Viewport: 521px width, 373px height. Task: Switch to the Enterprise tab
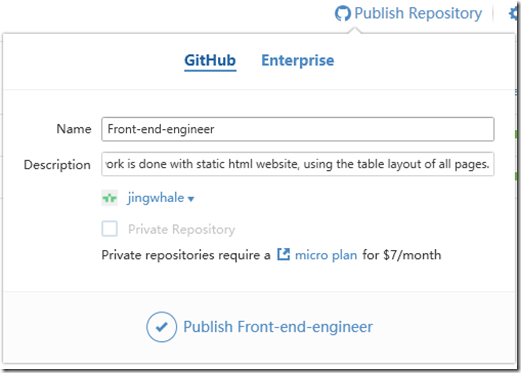[x=298, y=61]
